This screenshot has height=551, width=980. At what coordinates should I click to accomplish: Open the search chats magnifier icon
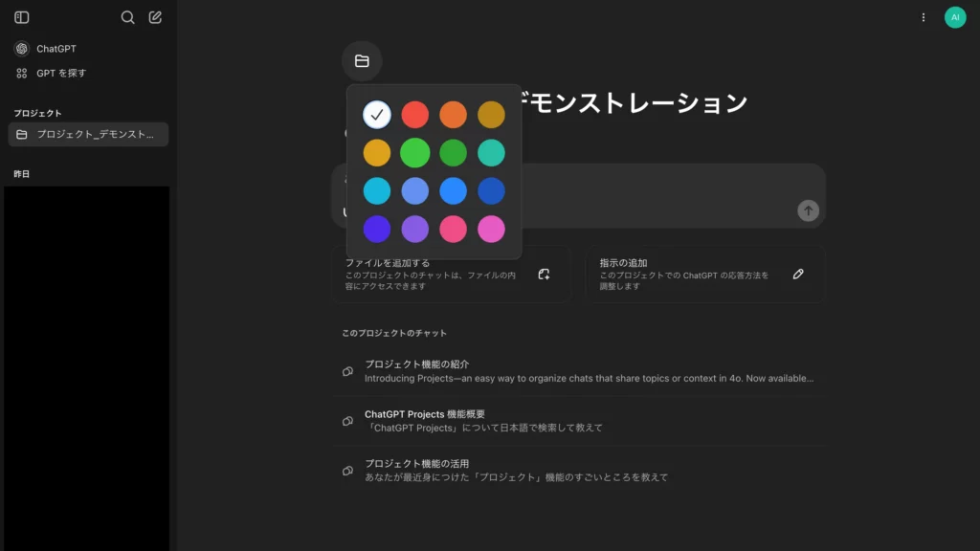(128, 17)
